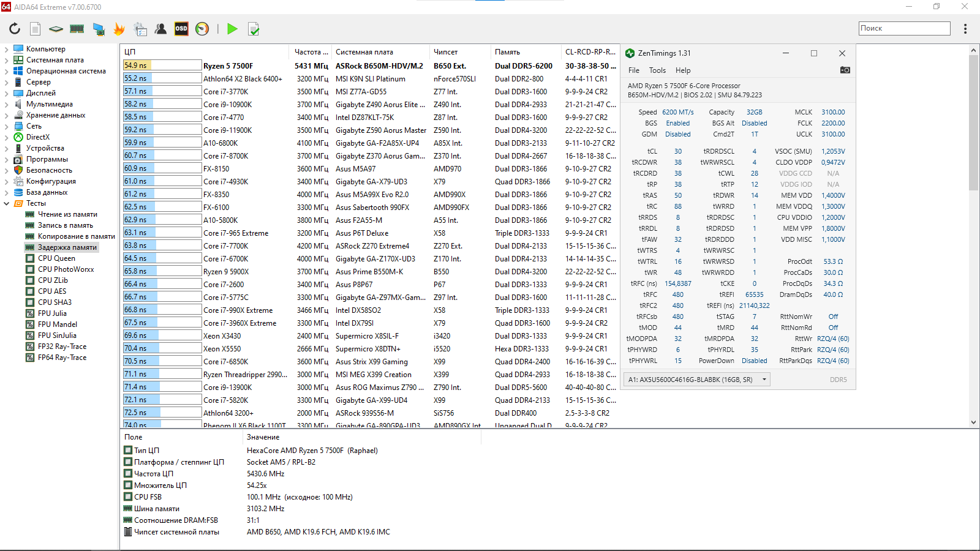The image size is (980, 551).
Task: Start the benchmark with green play icon
Action: (x=232, y=29)
